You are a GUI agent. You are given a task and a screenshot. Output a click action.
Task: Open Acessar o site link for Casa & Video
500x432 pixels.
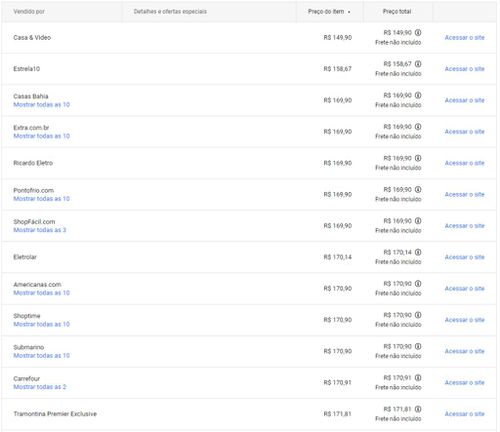point(465,38)
